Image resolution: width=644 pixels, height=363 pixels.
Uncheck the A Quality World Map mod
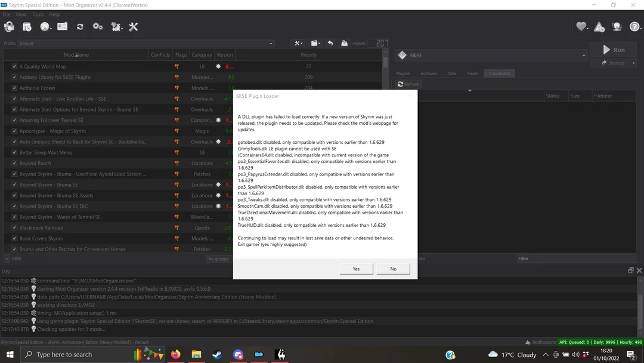tap(14, 66)
